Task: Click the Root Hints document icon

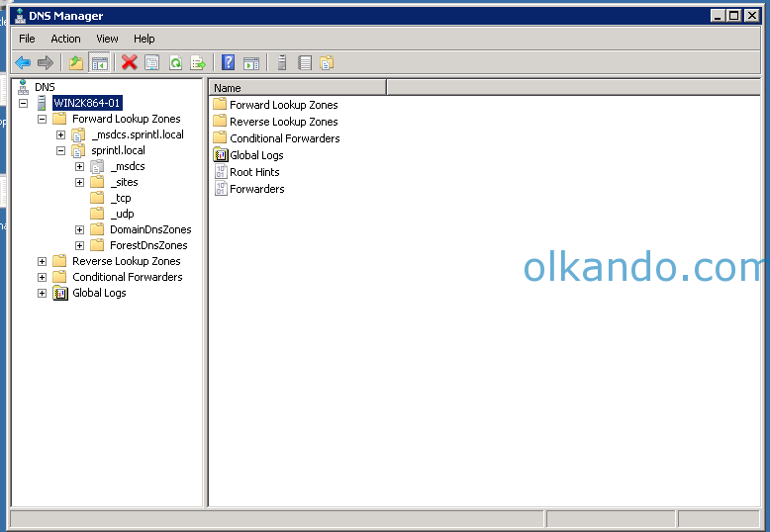Action: [221, 172]
